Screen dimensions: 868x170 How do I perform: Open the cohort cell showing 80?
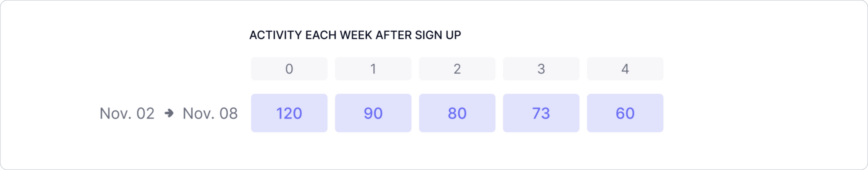[x=457, y=113]
